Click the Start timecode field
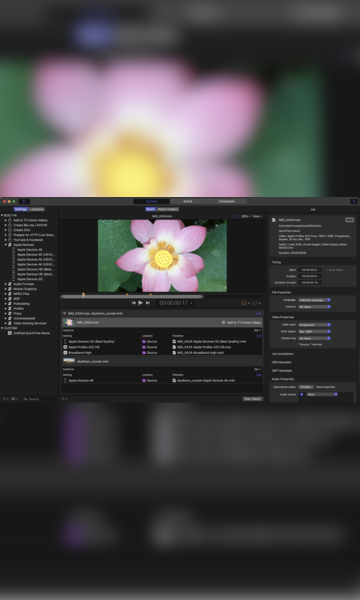Image resolution: width=360 pixels, height=600 pixels. pyautogui.click(x=309, y=270)
